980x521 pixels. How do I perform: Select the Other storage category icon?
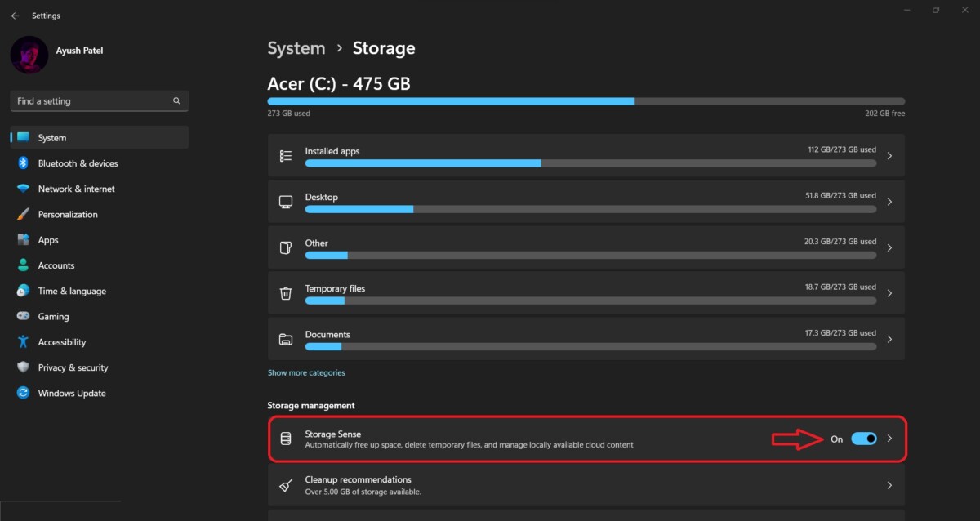286,247
